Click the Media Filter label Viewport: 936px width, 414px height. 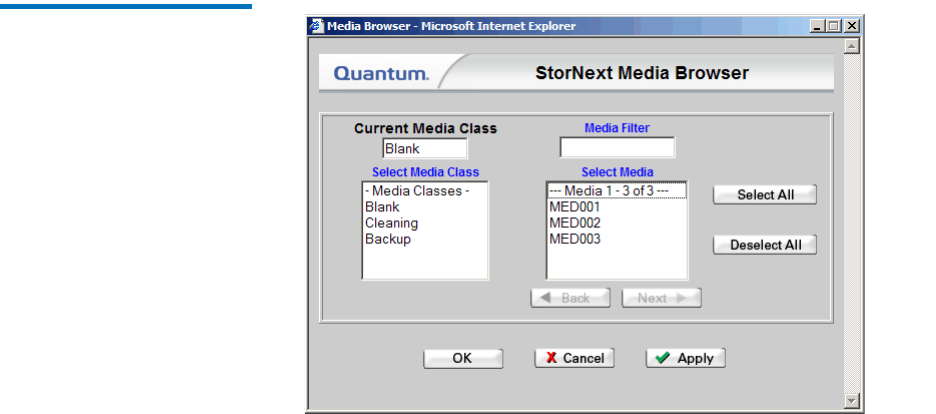[617, 128]
